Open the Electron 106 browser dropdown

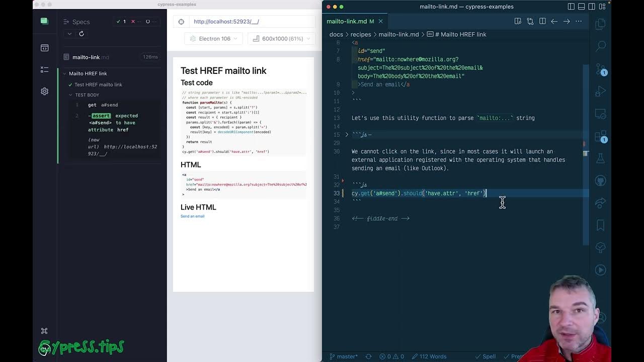click(214, 39)
